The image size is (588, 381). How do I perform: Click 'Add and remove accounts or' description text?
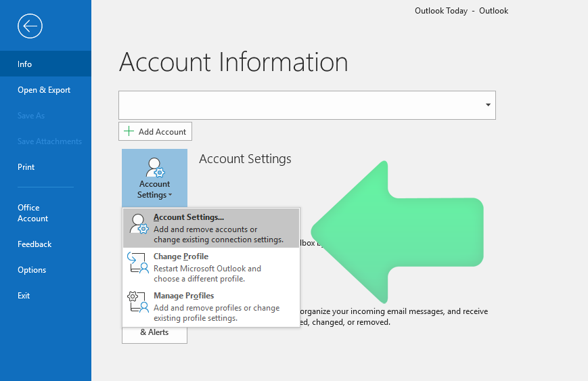[x=206, y=229]
